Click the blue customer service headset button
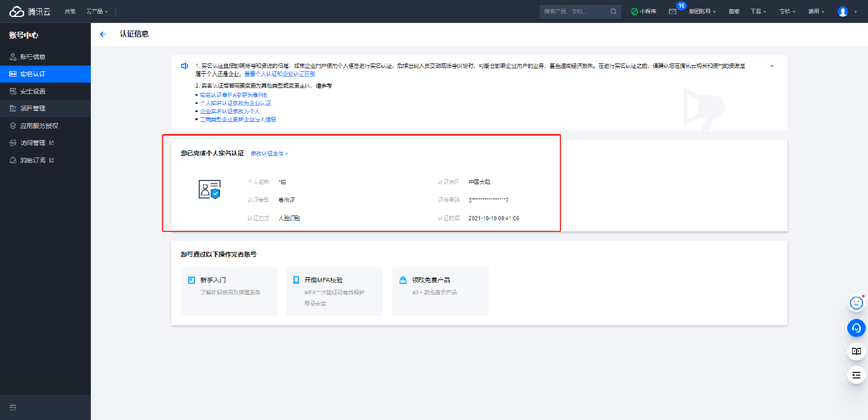 (857, 328)
